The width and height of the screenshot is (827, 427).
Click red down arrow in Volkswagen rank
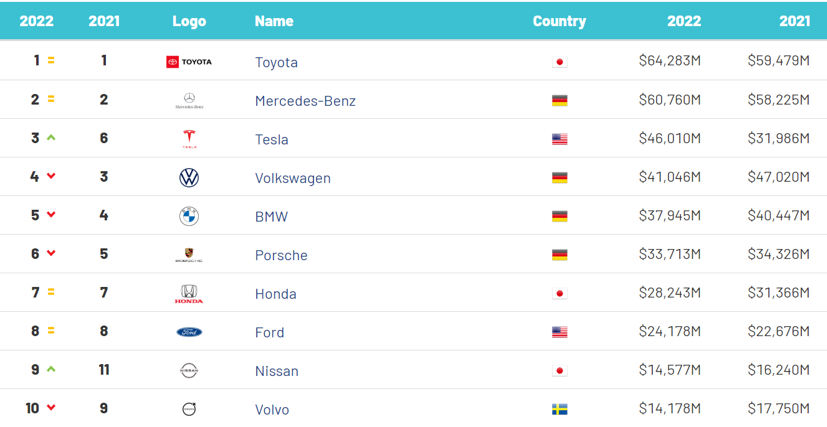[51, 176]
